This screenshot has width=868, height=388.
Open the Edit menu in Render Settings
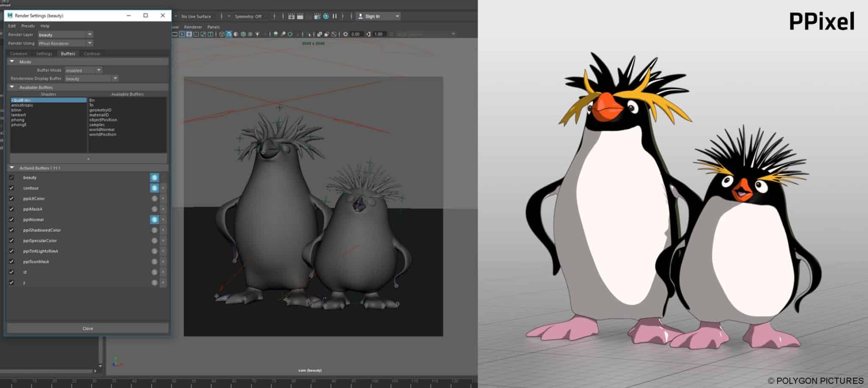tap(12, 26)
